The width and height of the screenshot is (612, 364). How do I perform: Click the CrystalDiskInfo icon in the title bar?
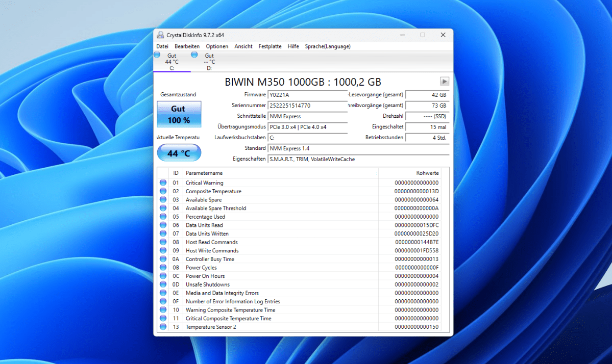tap(160, 35)
